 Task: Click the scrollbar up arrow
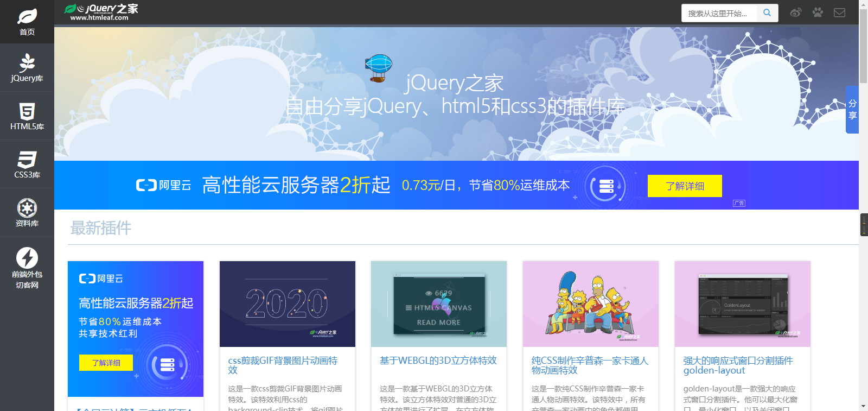(x=863, y=4)
